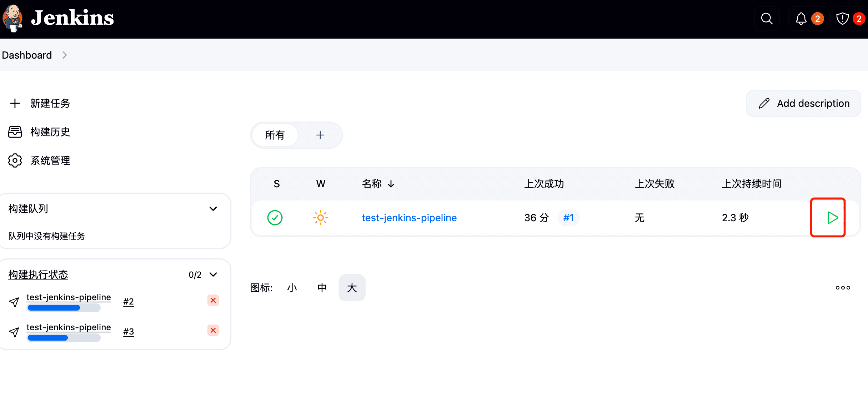Screen dimensions: 868x401
Task: Click Add description button
Action: tap(803, 103)
